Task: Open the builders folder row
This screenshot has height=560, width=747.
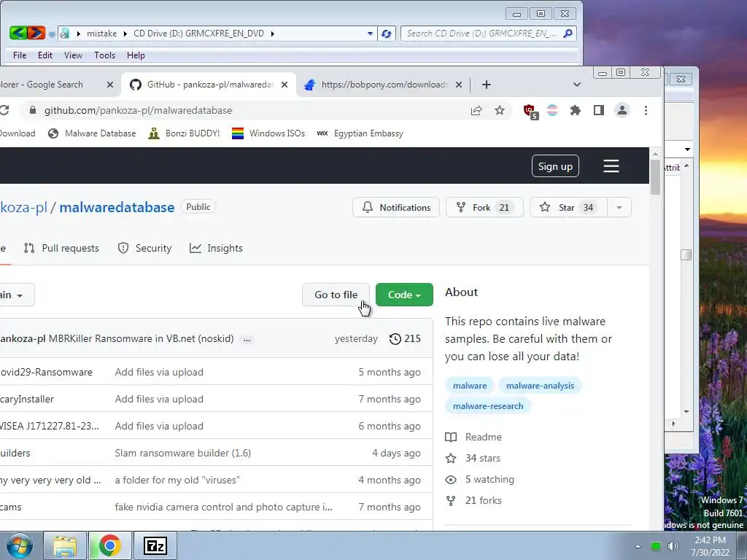Action: click(x=15, y=453)
